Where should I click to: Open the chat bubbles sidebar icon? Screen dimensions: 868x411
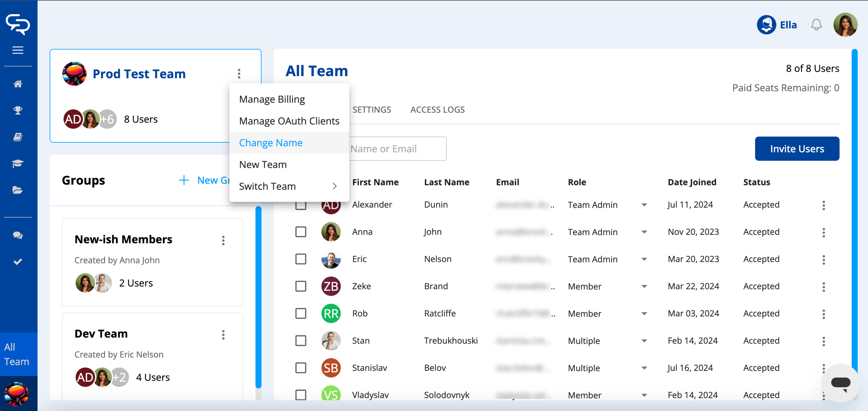(18, 235)
